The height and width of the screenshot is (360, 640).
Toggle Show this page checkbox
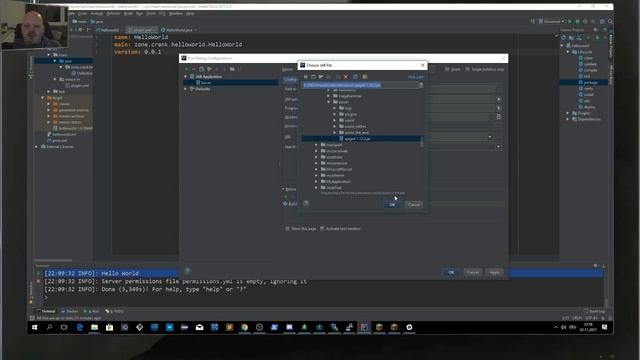pos(287,229)
